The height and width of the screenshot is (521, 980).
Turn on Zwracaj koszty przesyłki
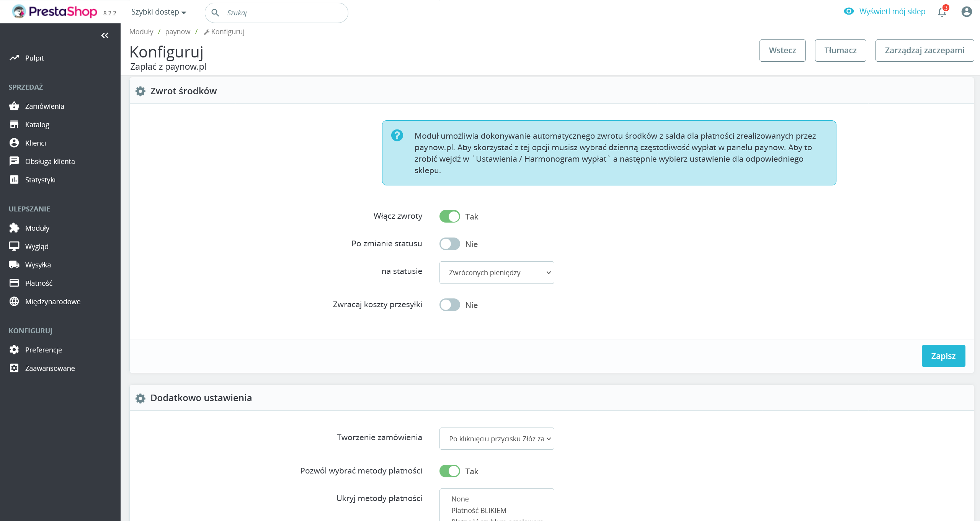449,305
